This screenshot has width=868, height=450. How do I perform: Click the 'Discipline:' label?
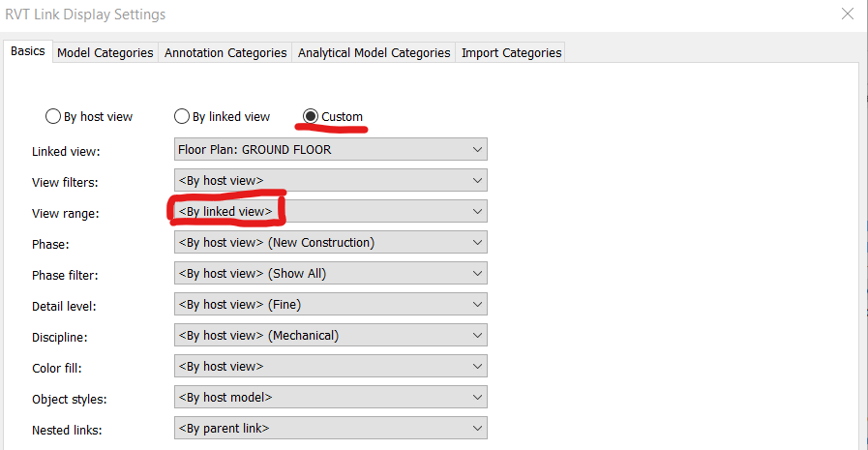59,338
